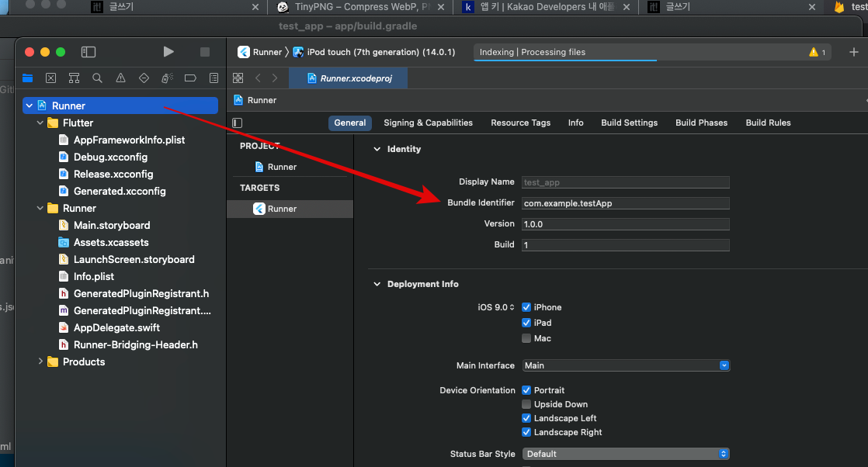
Task: Open the Build Rules tab
Action: coord(768,123)
